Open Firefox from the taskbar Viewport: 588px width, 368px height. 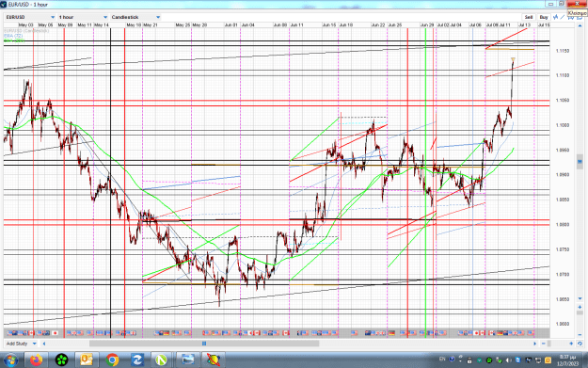(37, 360)
